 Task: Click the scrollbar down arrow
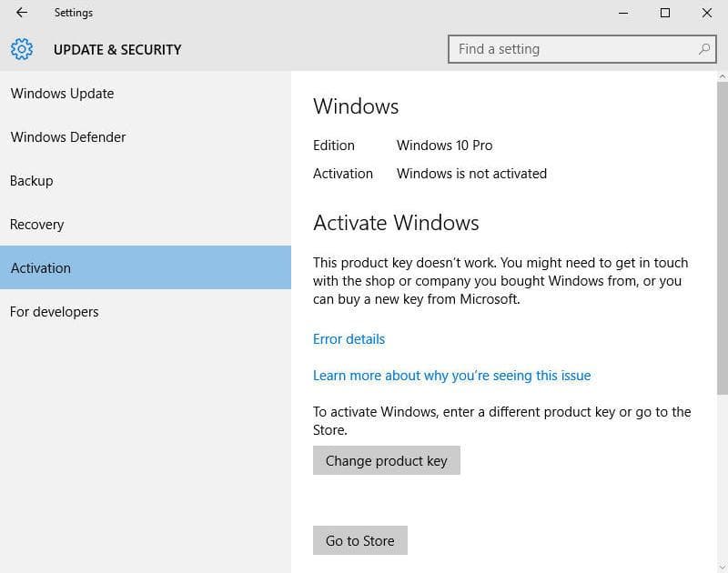pos(723,567)
